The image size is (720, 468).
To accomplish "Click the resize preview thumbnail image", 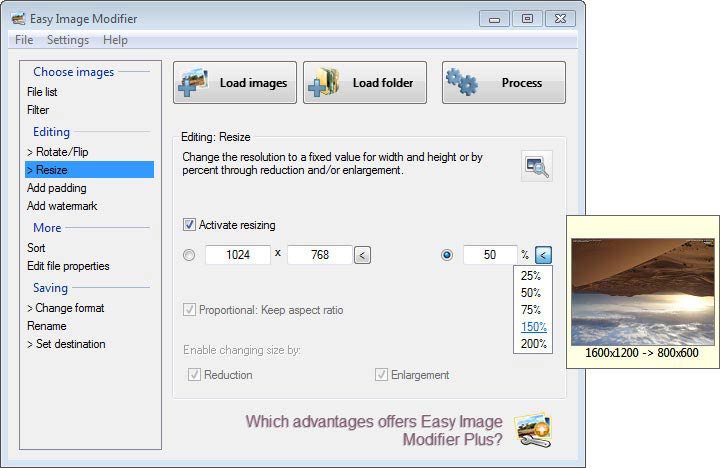I will click(642, 292).
